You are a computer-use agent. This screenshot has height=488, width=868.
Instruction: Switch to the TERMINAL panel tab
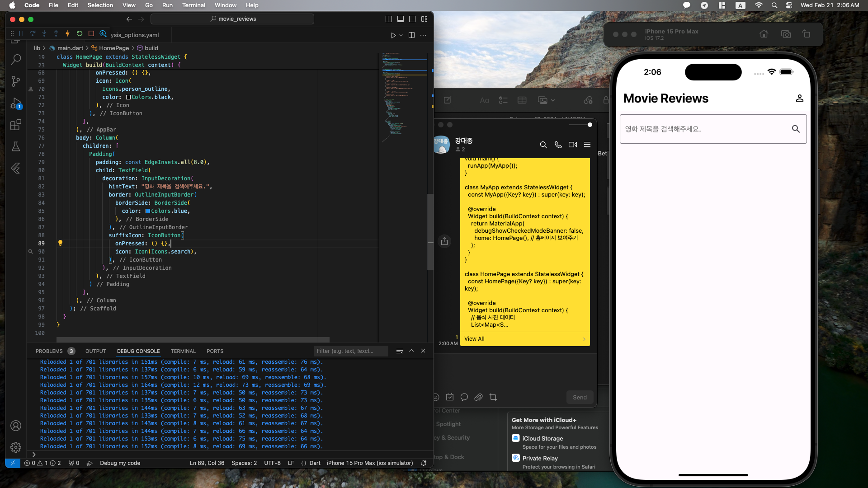click(183, 351)
